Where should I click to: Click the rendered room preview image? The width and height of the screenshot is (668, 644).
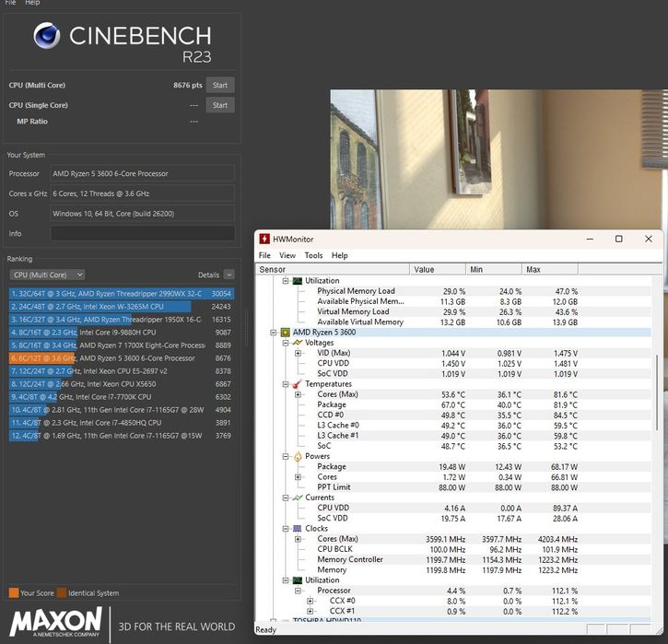click(498, 159)
